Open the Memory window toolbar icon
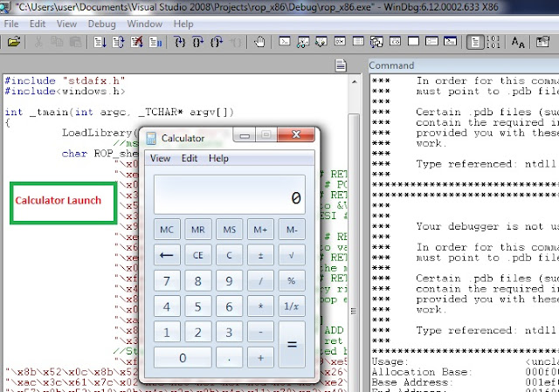Image resolution: width=559 pixels, height=392 pixels. [x=358, y=42]
